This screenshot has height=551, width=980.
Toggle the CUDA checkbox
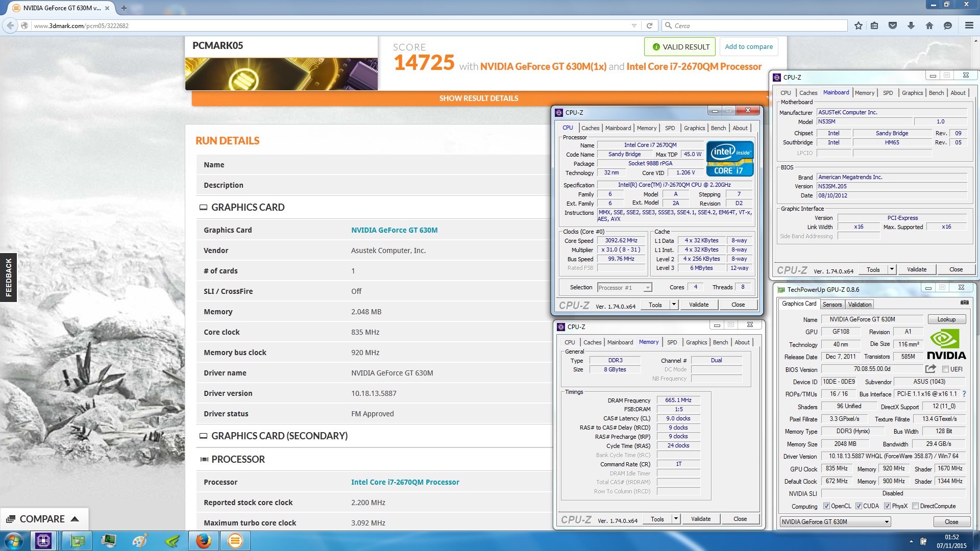click(x=859, y=506)
